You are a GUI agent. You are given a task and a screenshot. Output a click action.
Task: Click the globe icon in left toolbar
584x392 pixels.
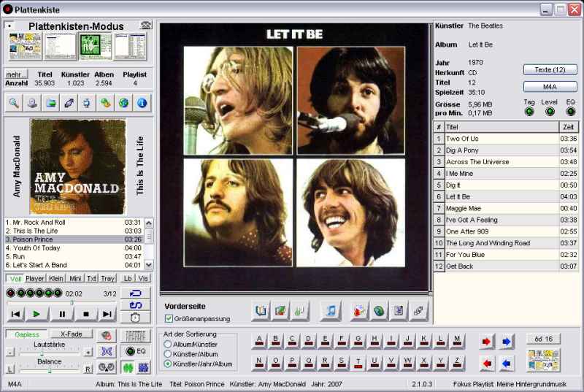click(123, 103)
